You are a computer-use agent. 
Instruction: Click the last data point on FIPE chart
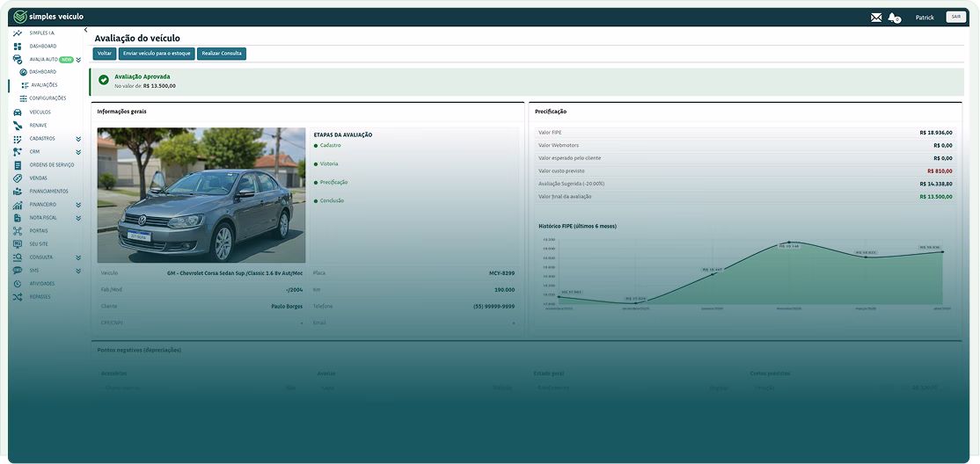[942, 251]
